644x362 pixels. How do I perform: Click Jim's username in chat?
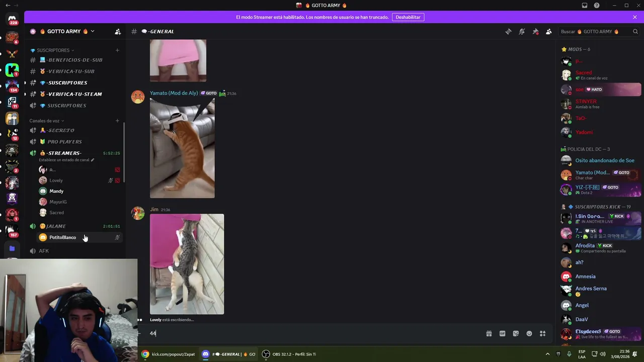click(154, 209)
